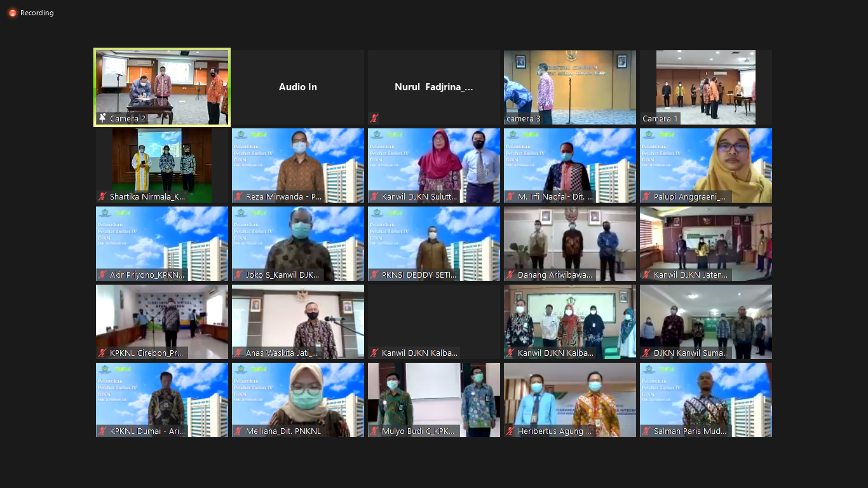Click the pin icon on Camera 2
Image resolution: width=868 pixels, height=488 pixels.
point(102,118)
